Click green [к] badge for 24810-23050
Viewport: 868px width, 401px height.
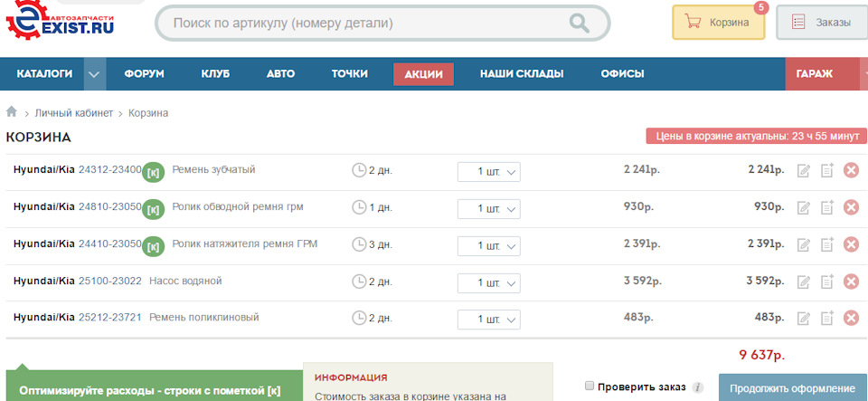(154, 210)
